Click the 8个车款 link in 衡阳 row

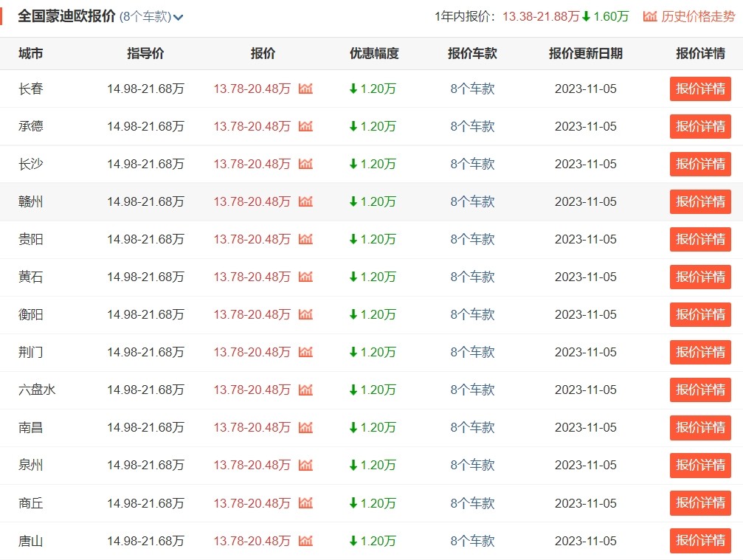472,314
